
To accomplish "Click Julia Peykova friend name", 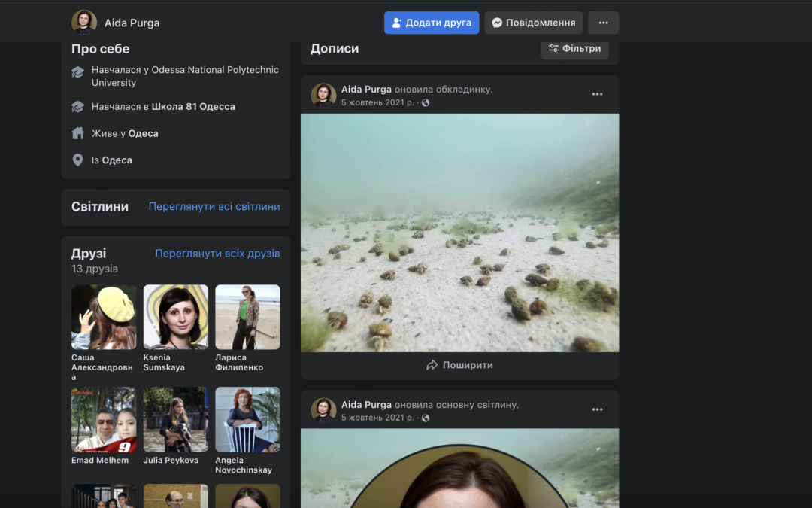I will click(171, 460).
